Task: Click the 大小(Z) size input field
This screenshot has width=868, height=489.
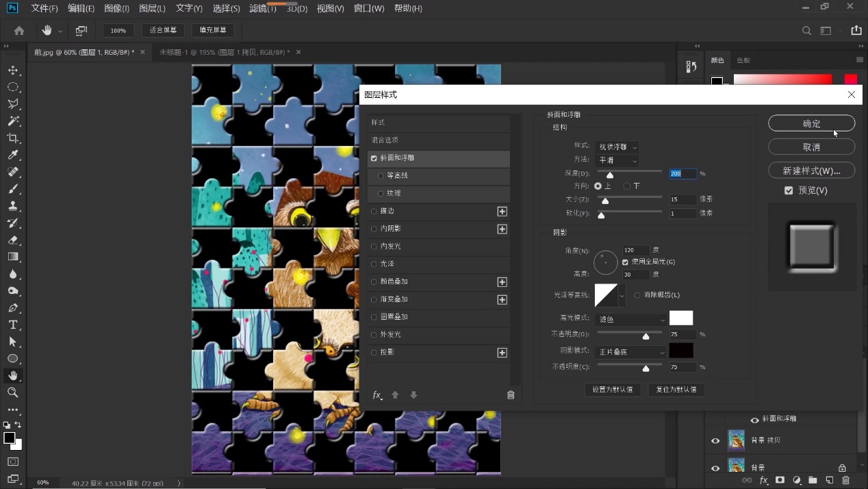Action: (x=682, y=200)
